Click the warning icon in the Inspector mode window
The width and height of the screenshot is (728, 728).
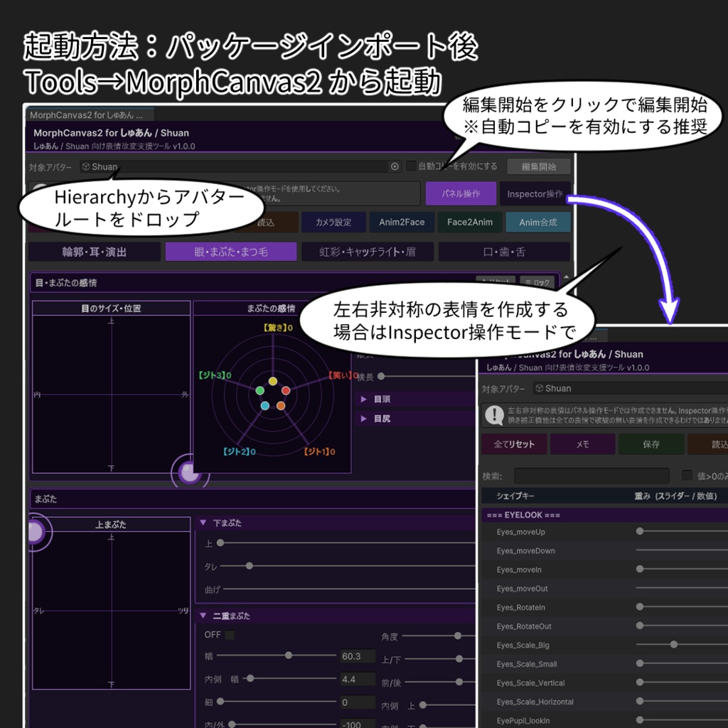tap(495, 414)
